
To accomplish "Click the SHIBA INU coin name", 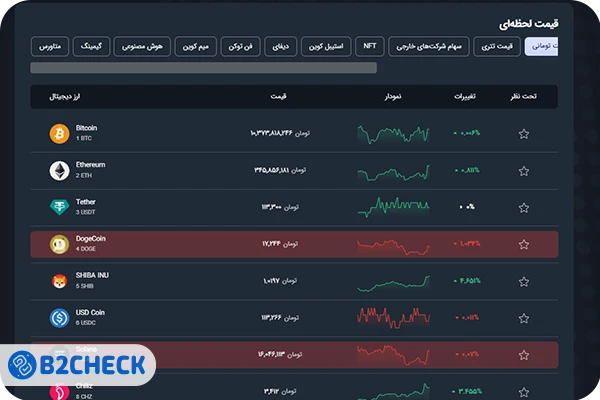I will pyautogui.click(x=92, y=275).
